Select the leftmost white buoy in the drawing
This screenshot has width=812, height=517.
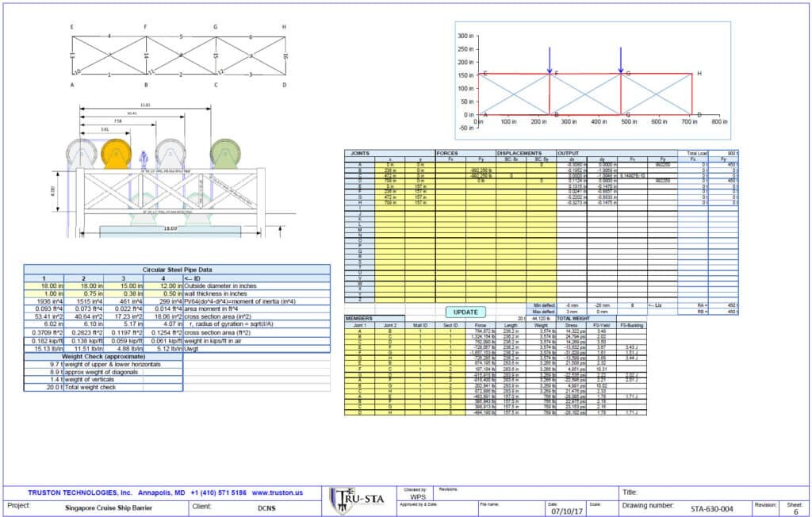pos(82,153)
